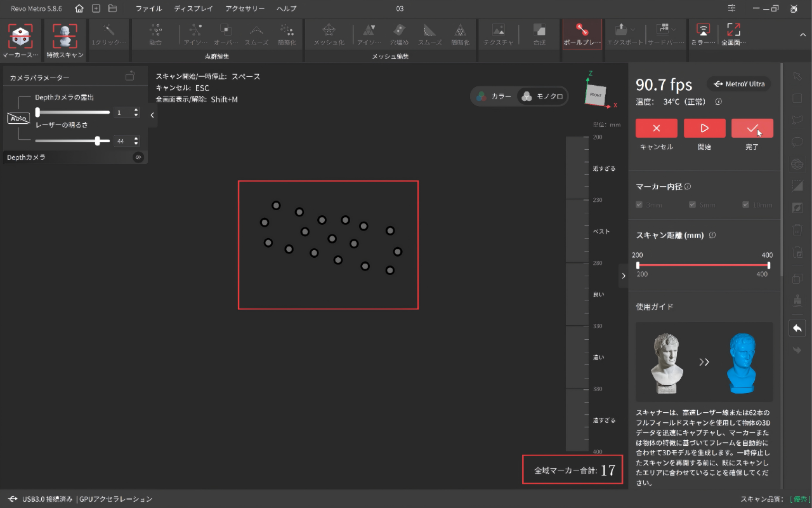Select the オーバー overlap detection tool
The height and width of the screenshot is (508, 812).
(225, 35)
